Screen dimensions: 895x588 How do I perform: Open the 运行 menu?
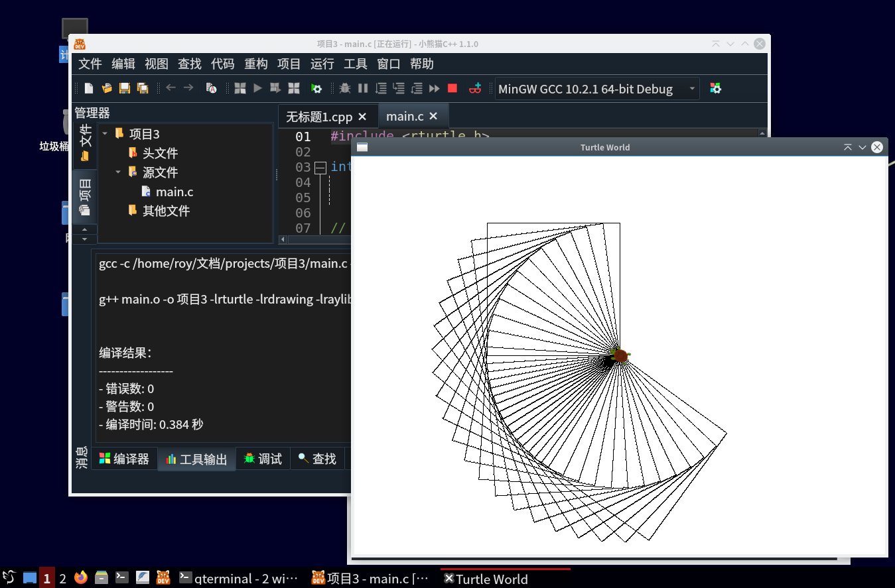pos(322,64)
